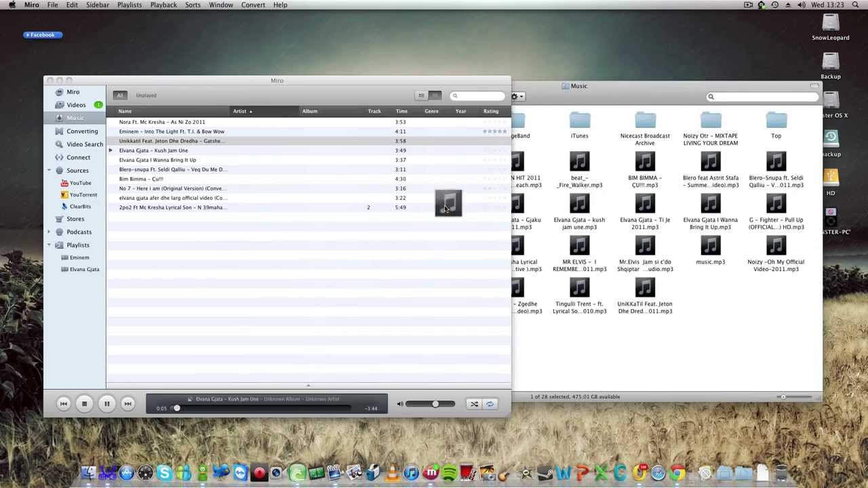Click the playback progress slider
The height and width of the screenshot is (488, 868).
coord(261,408)
